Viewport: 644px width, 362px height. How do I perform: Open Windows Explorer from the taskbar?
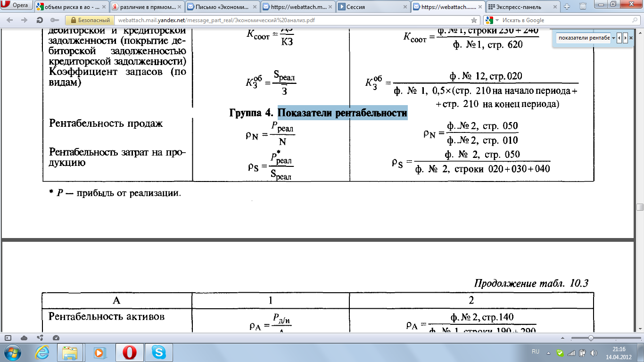71,352
